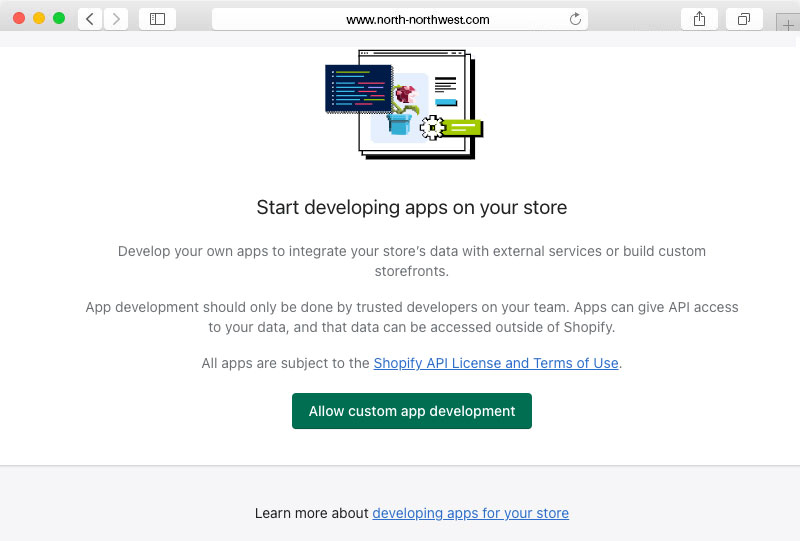
Task: Close the Safari window
Action: (19, 19)
